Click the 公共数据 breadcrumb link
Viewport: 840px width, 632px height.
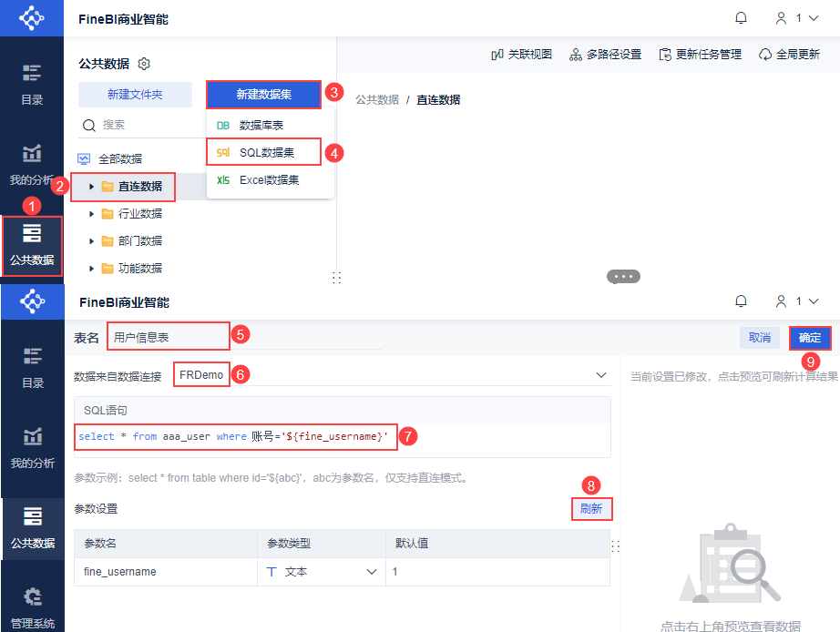(x=377, y=100)
